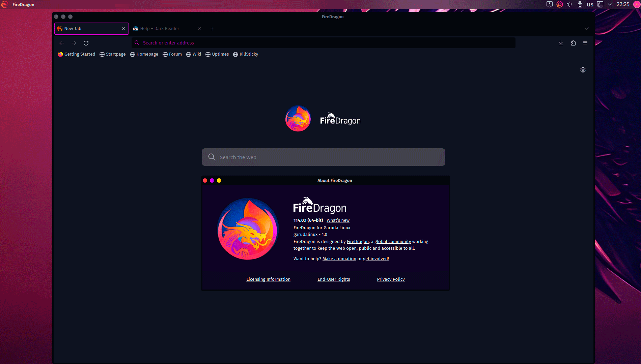This screenshot has height=364, width=641.
Task: Click the FireDragon wordmark in About dialog
Action: (320, 205)
